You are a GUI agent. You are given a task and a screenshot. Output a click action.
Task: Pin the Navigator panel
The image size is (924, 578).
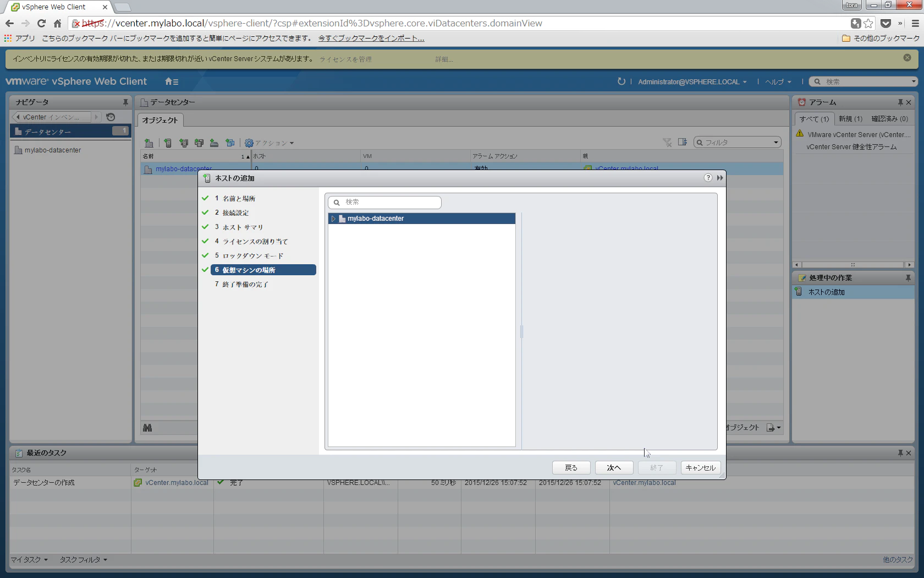coord(125,102)
